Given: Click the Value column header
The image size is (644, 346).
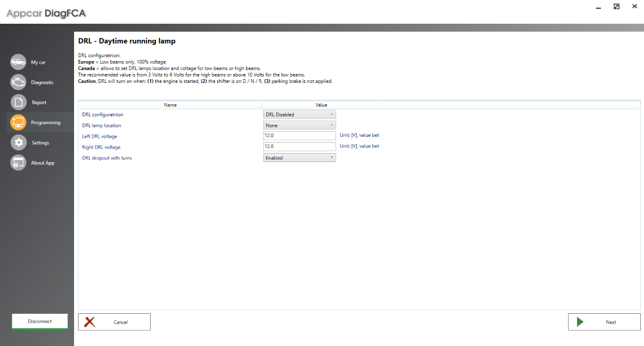Looking at the screenshot, I should coord(321,105).
